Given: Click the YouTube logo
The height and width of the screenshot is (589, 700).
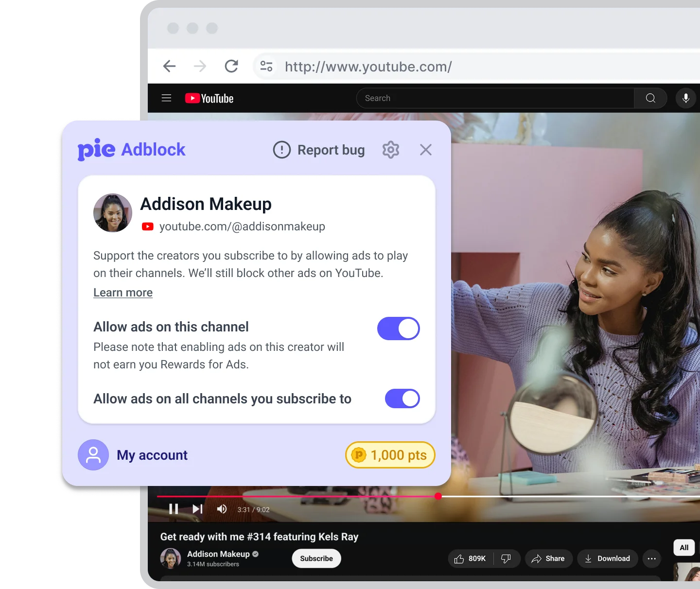Looking at the screenshot, I should pyautogui.click(x=209, y=98).
